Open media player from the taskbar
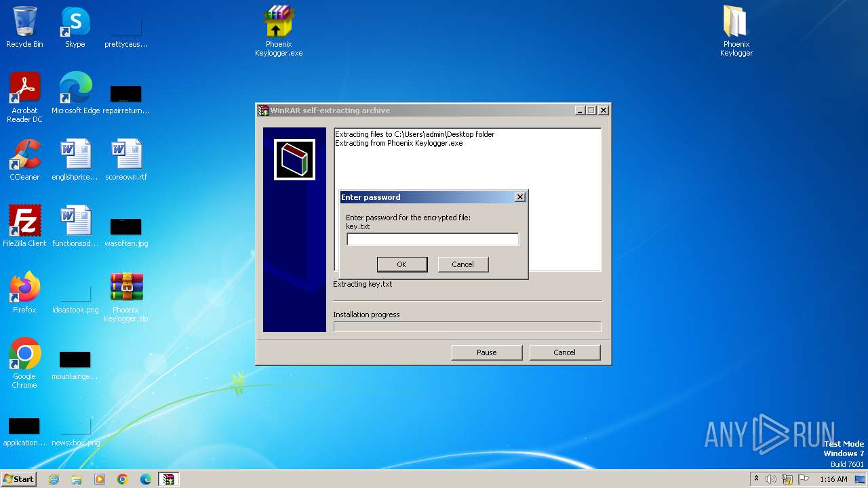Image resolution: width=868 pixels, height=488 pixels. 100,479
